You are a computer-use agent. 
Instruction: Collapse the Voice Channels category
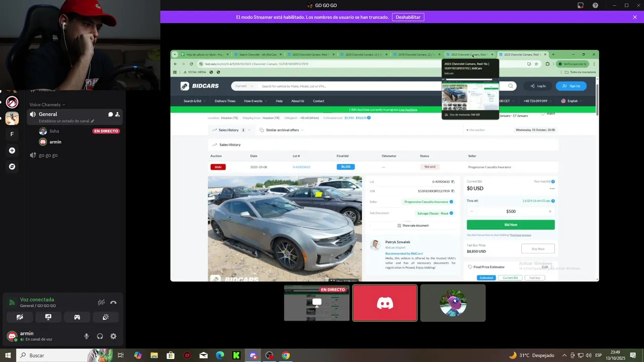tap(47, 105)
